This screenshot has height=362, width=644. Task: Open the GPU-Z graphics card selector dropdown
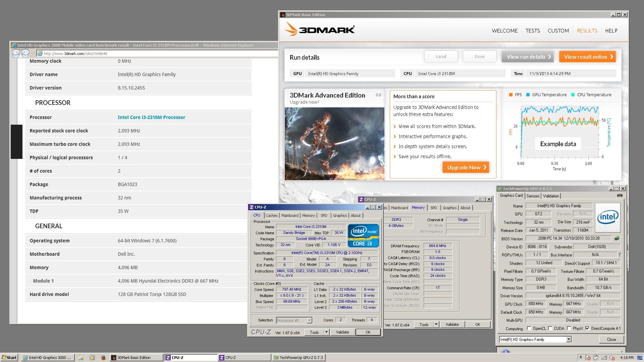coord(569,340)
